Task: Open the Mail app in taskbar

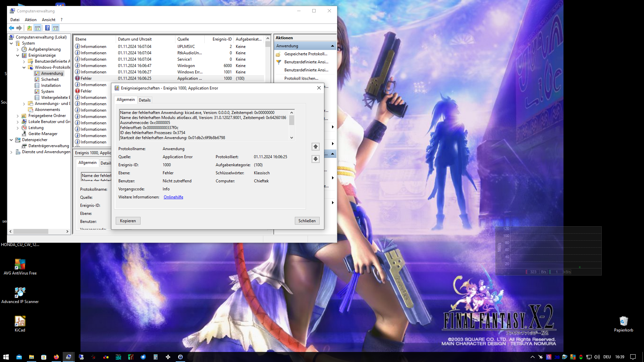Action: [x=19, y=357]
